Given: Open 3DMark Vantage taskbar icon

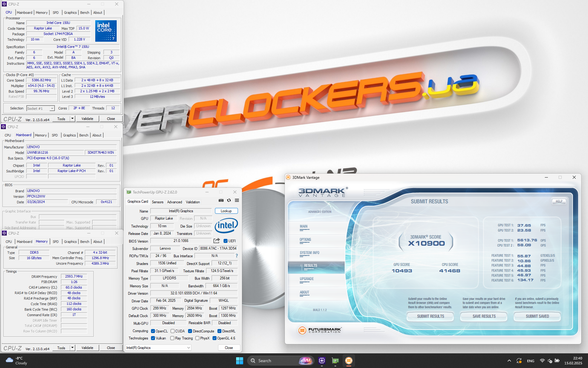Looking at the screenshot, I should pyautogui.click(x=349, y=361).
